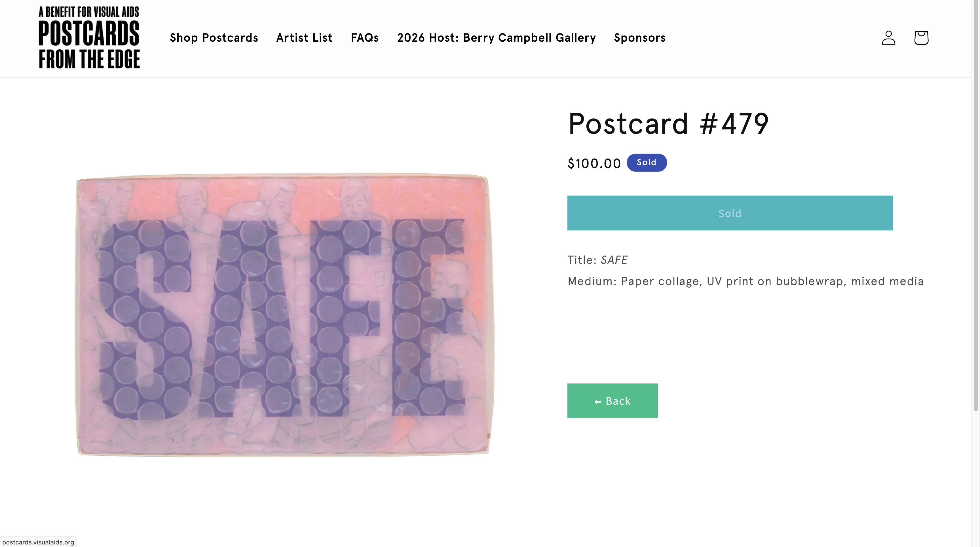Navigate to FAQs
Screen dimensions: 980x547
(x=364, y=38)
